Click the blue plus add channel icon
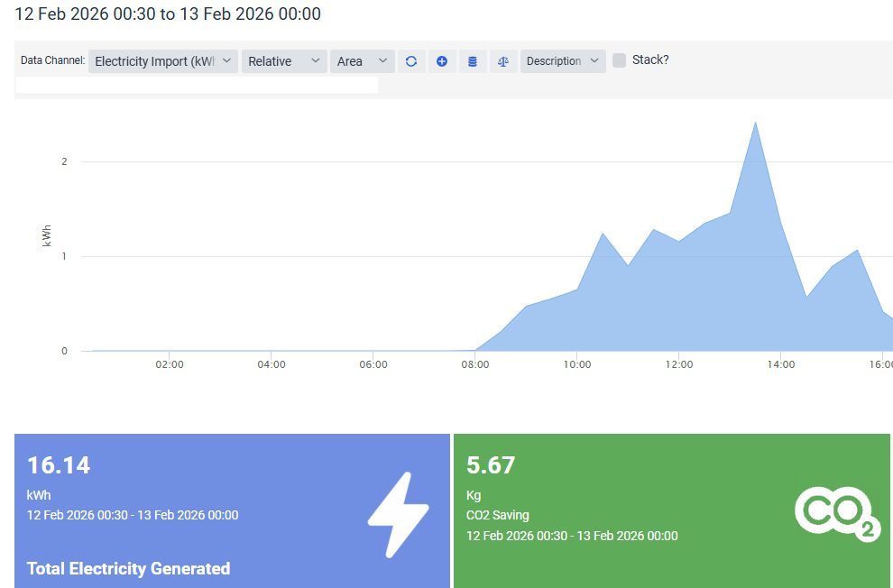 point(442,61)
